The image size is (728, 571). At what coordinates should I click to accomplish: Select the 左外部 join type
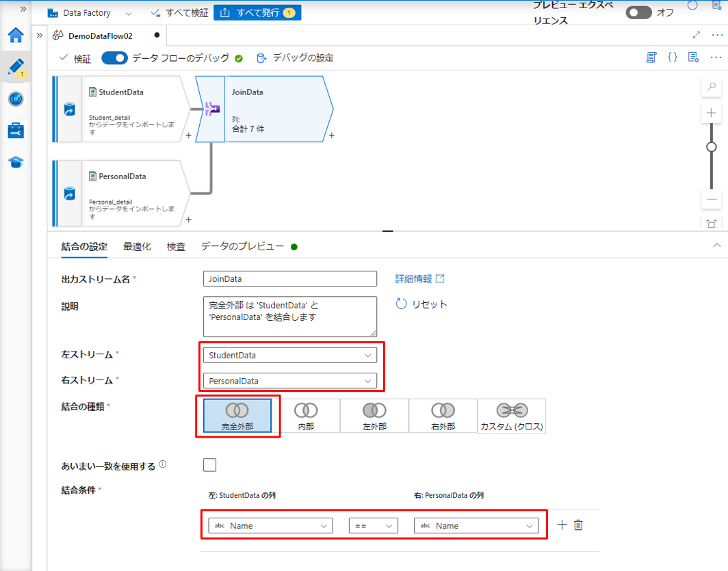pos(374,416)
